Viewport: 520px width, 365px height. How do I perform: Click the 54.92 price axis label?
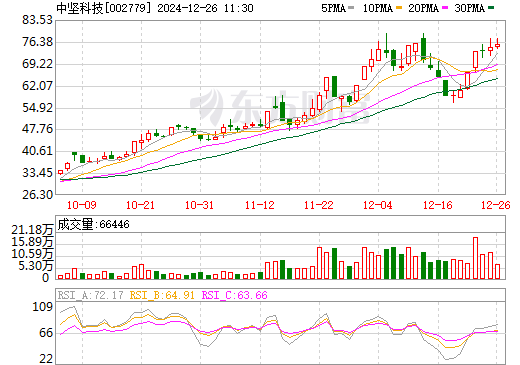(37, 108)
